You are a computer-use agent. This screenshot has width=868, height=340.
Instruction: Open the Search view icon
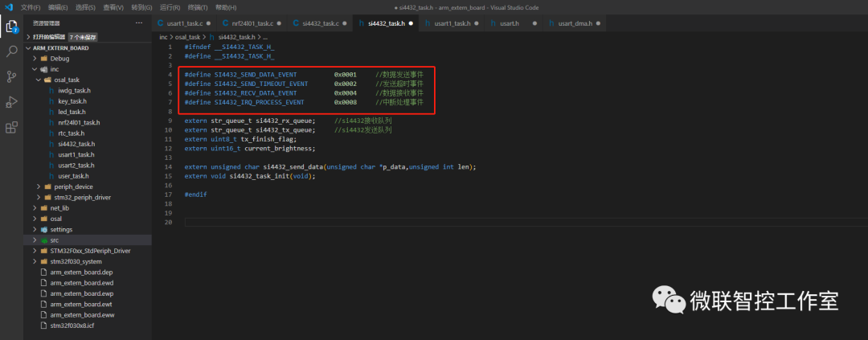(12, 51)
